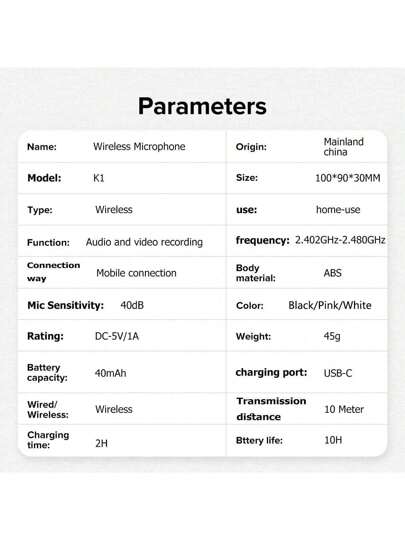Select the home-use value
This screenshot has width=405, height=540.
click(338, 209)
